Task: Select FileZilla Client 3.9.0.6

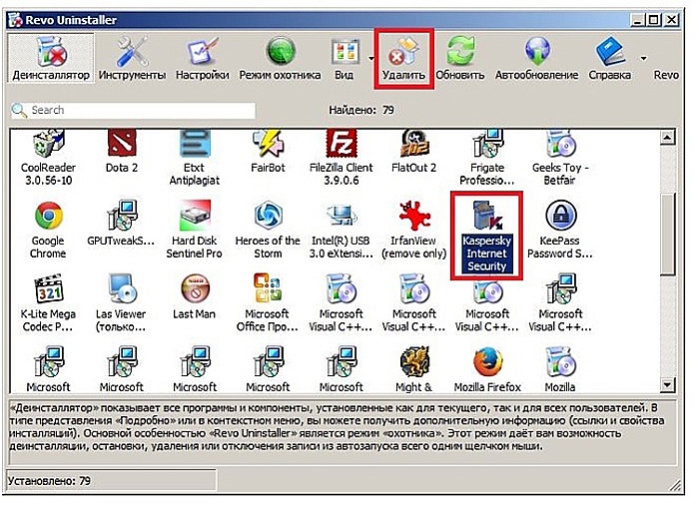Action: 341,157
